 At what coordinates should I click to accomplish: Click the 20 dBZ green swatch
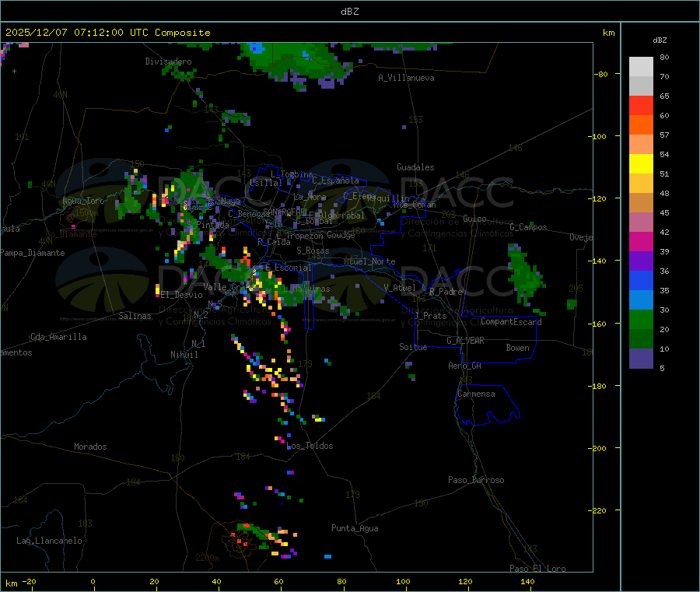pos(641,320)
